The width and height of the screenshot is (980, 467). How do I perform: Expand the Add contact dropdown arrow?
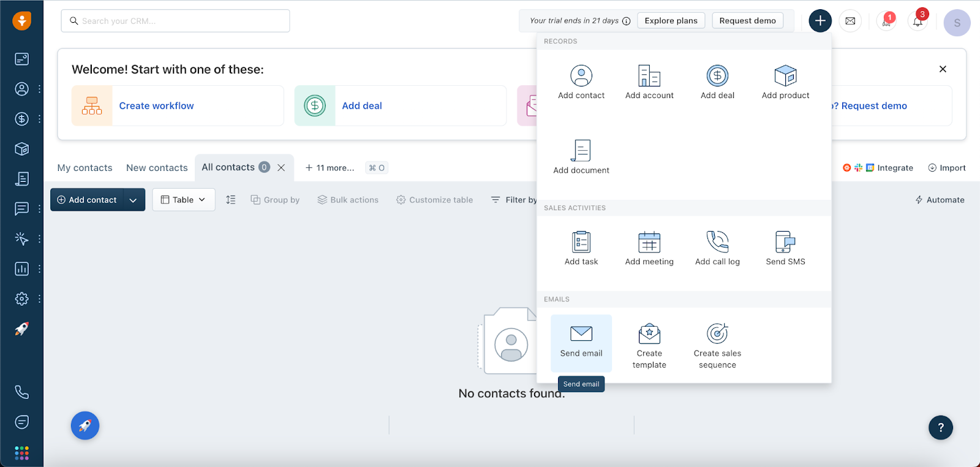pyautogui.click(x=133, y=200)
